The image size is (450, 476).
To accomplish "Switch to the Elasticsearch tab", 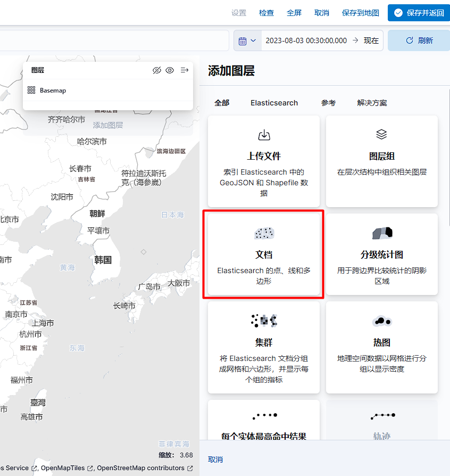I will [274, 103].
